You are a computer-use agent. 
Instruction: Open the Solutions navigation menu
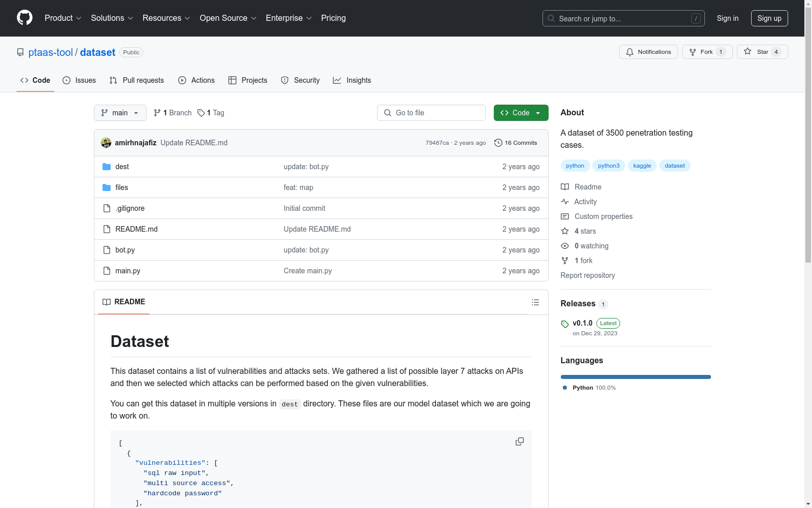(112, 18)
